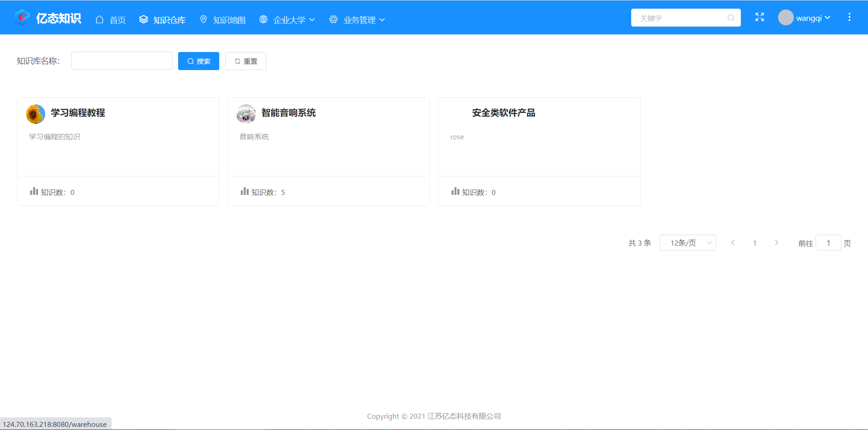The height and width of the screenshot is (430, 868).
Task: Open 知识仓库 in the navigation bar
Action: [x=163, y=20]
